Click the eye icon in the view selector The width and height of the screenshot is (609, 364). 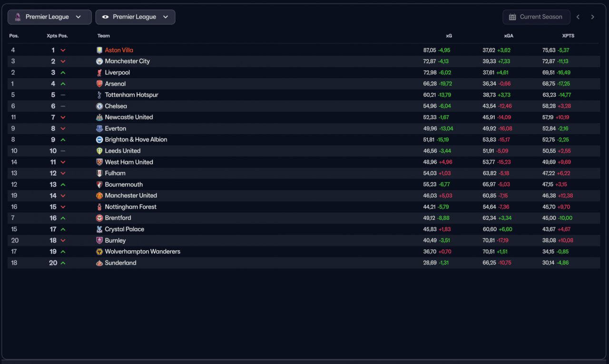(x=105, y=17)
